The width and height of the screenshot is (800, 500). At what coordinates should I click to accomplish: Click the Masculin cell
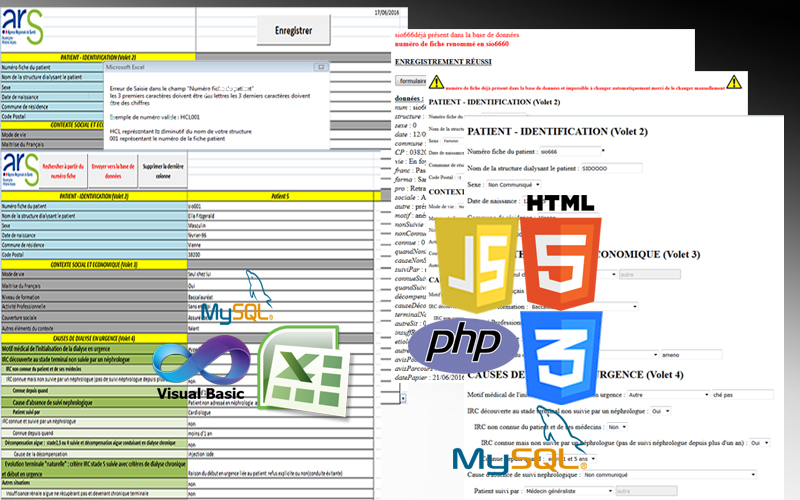[x=280, y=226]
